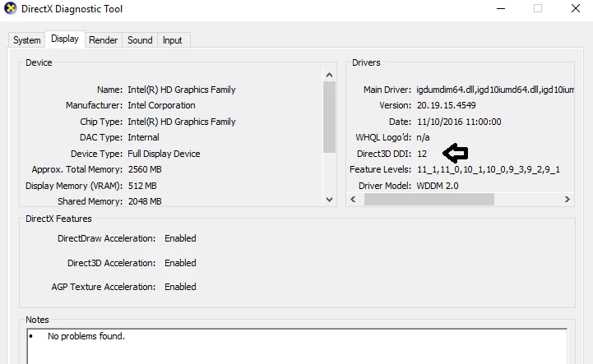The height and width of the screenshot is (364, 593).
Task: Click the Drivers panel horizontal scrollbar thumb
Action: click(x=429, y=199)
